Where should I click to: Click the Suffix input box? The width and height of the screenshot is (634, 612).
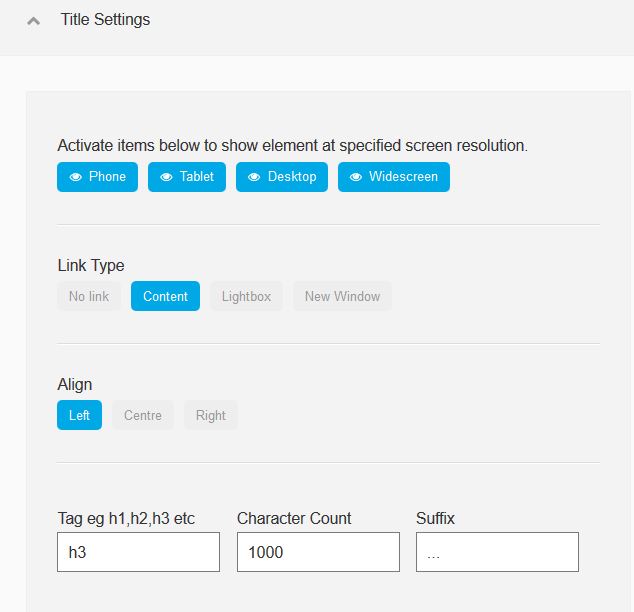[497, 552]
